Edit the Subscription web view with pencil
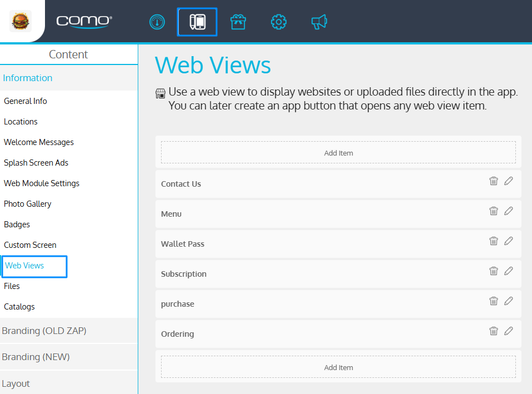This screenshot has width=532, height=394. [508, 271]
